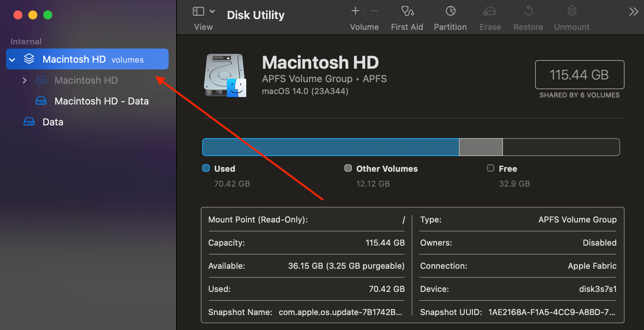Click the First Aid stethoscope icon
Image resolution: width=644 pixels, height=330 pixels.
(407, 12)
